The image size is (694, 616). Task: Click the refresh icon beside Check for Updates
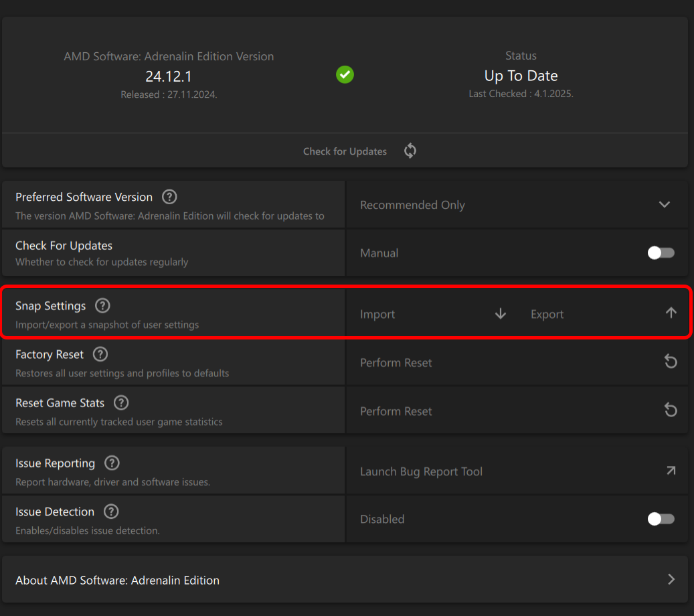(x=410, y=151)
